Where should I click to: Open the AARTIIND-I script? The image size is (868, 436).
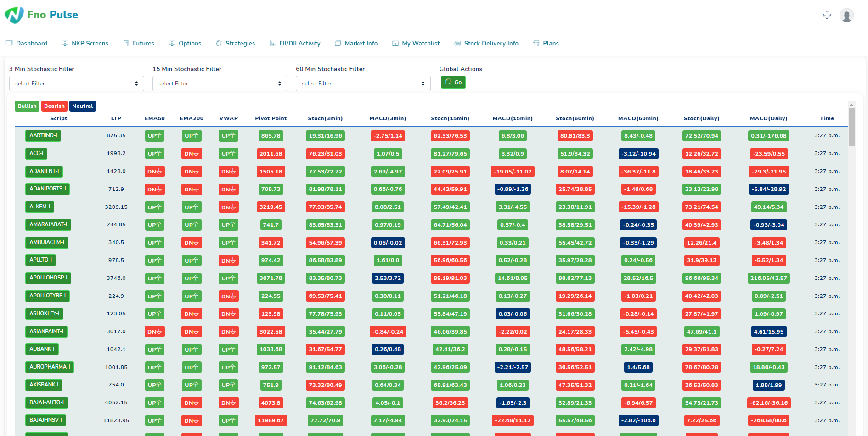(x=44, y=135)
